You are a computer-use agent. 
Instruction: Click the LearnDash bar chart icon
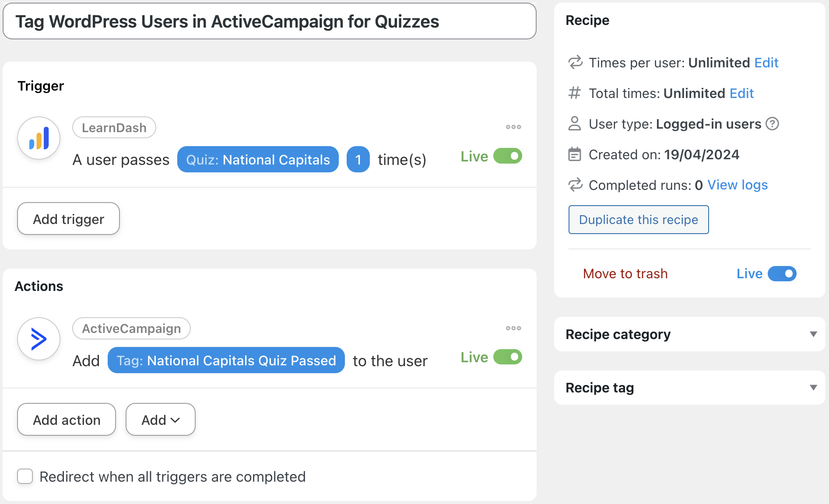click(x=39, y=138)
